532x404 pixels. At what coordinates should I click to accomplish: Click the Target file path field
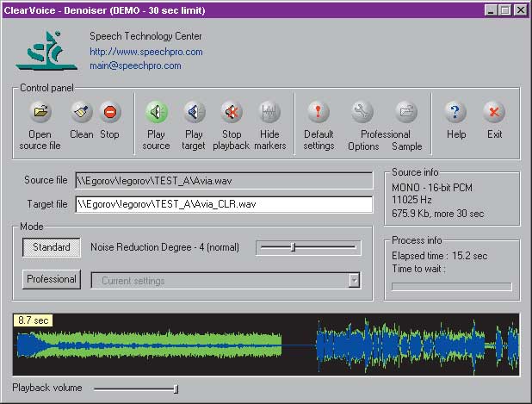[x=224, y=204]
